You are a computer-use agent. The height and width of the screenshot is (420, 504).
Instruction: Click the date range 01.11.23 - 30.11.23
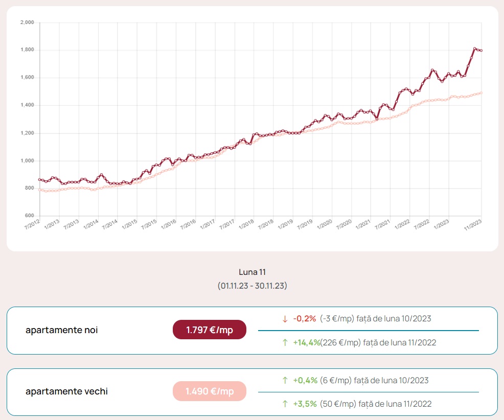(x=252, y=286)
